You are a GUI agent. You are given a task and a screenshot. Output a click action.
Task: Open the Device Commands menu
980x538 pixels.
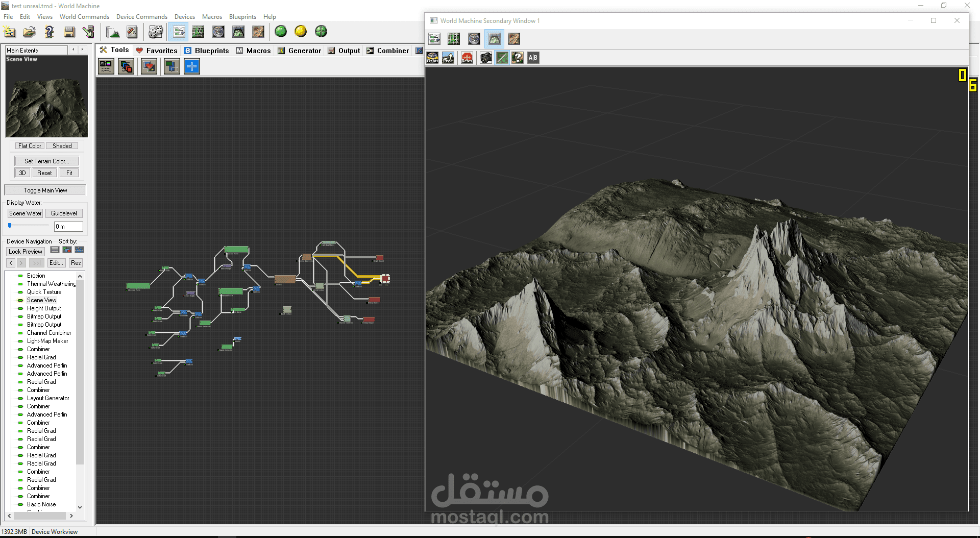click(x=142, y=17)
